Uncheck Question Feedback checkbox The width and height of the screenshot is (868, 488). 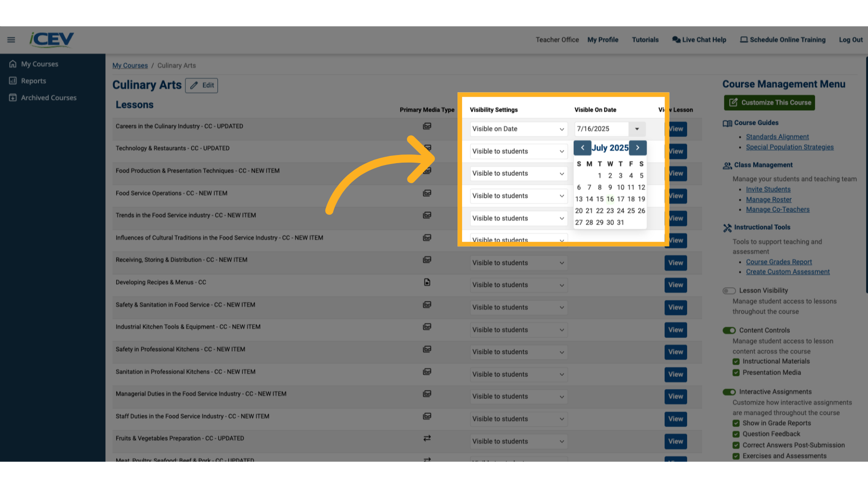736,434
